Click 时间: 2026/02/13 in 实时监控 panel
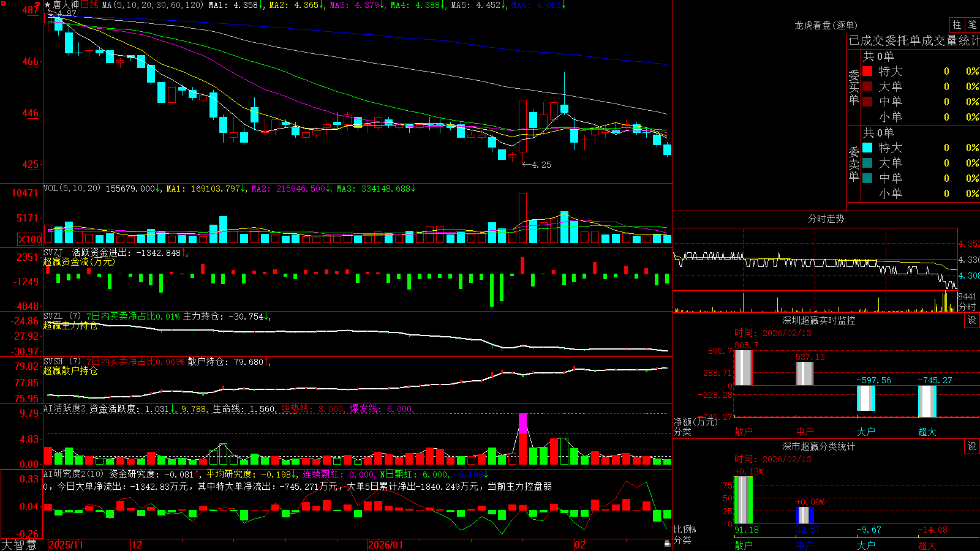 point(773,333)
